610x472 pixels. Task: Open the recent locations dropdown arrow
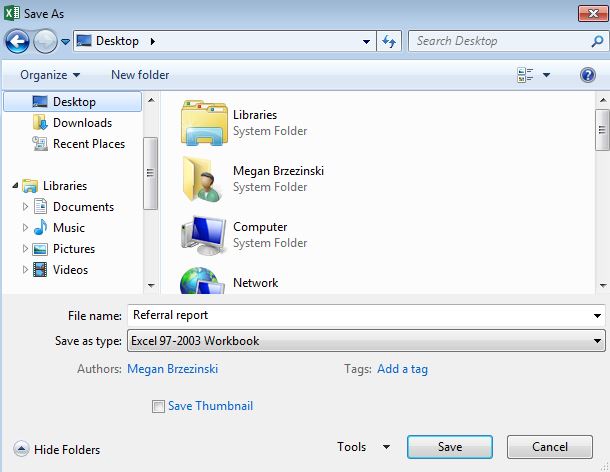65,42
